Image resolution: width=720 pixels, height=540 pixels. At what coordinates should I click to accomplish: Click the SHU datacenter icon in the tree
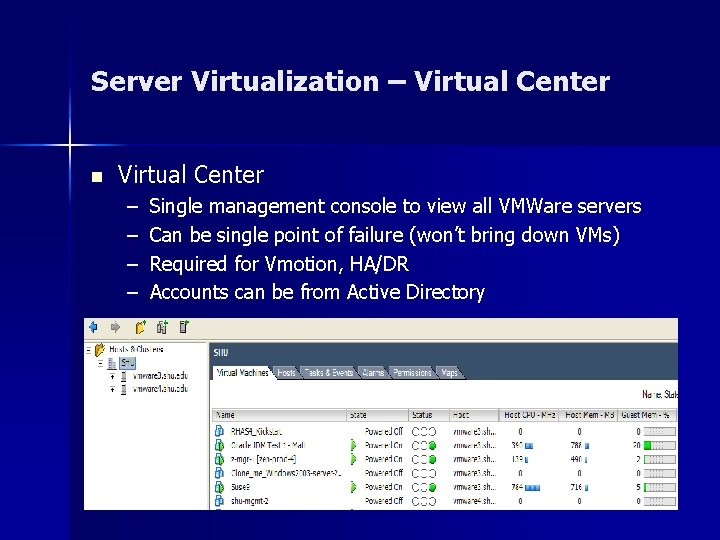point(112,364)
